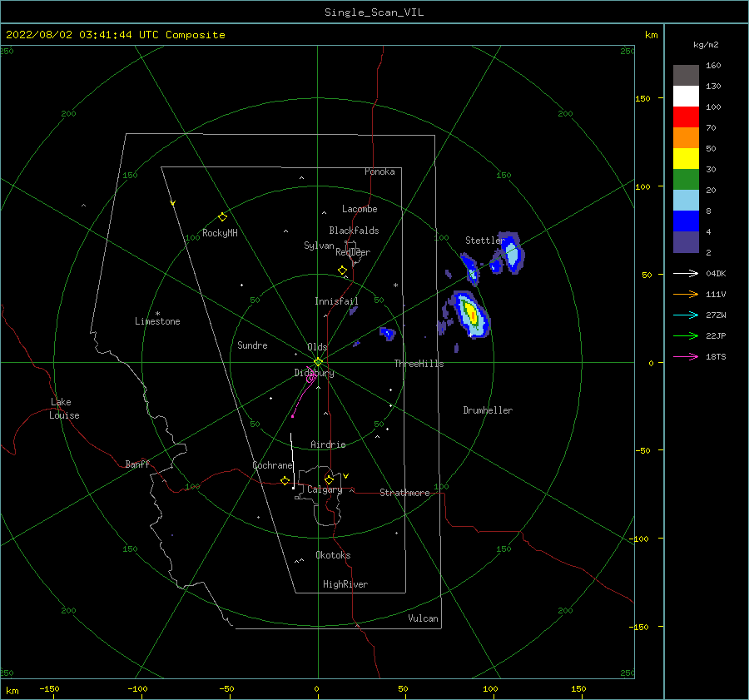Click the yellow diamond marker below Cochrane
749x700 pixels.
click(285, 481)
